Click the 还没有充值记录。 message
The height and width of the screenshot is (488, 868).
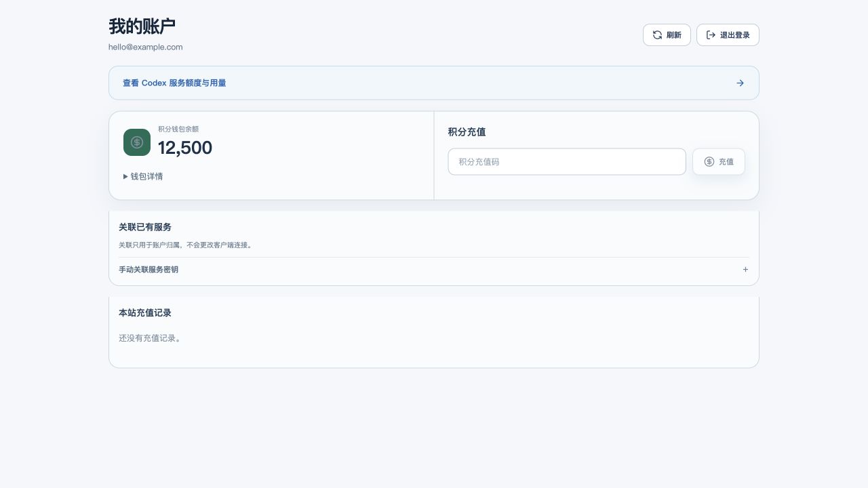click(x=150, y=338)
